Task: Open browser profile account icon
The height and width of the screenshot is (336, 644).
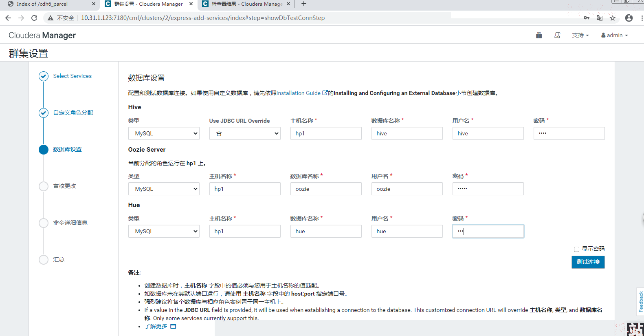Action: pos(629,18)
